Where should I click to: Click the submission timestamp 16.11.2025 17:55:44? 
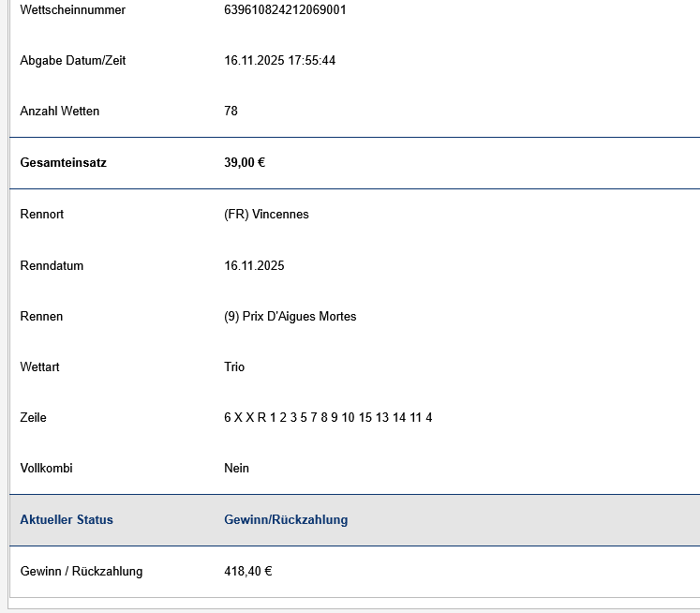[279, 61]
